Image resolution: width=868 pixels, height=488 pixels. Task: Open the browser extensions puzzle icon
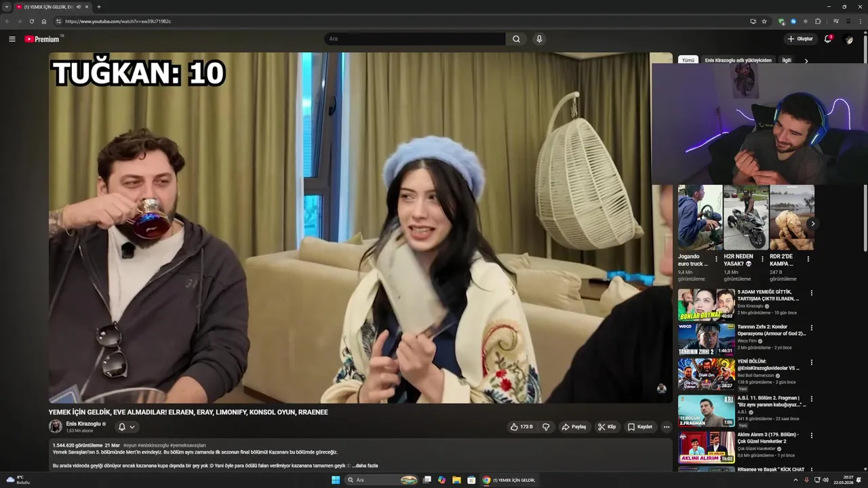818,21
